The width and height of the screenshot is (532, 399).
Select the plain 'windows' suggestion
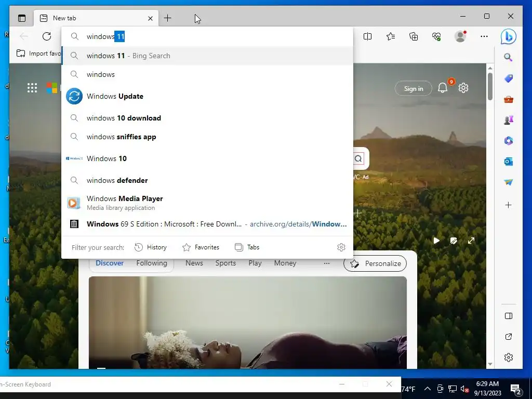(x=207, y=74)
